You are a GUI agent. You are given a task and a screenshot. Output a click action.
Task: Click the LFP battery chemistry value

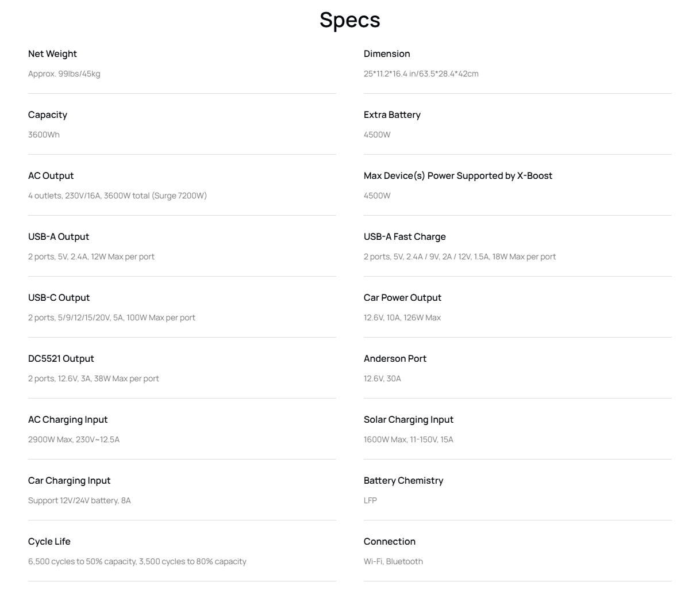pos(370,500)
